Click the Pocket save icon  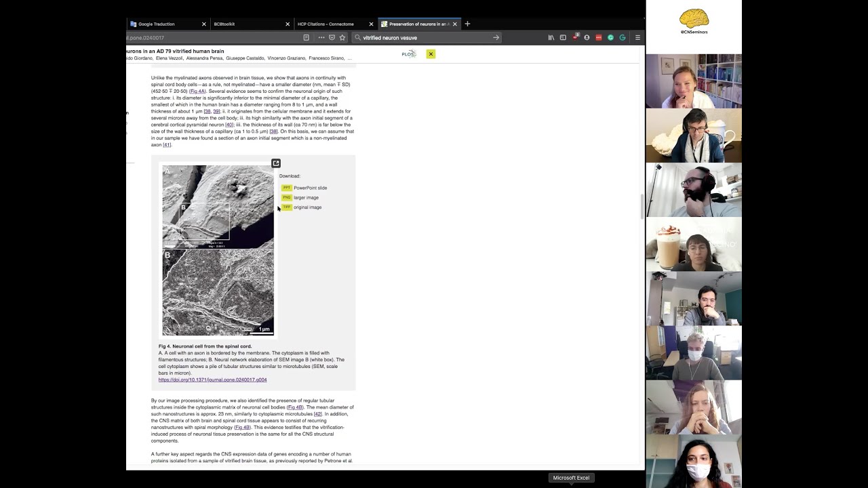[332, 38]
